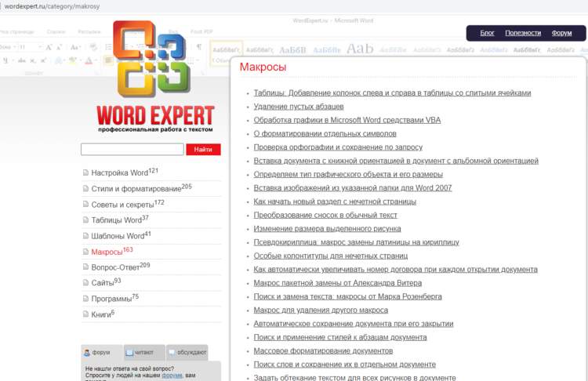588x381 pixels.
Task: Focus the site search input field
Action: click(x=132, y=149)
